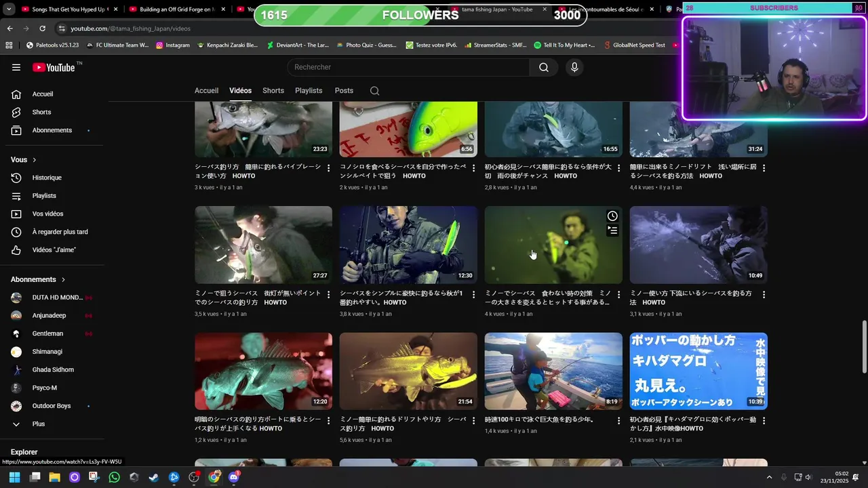The width and height of the screenshot is (868, 488).
Task: Add hovered video to watch later (clock icon)
Action: [612, 216]
